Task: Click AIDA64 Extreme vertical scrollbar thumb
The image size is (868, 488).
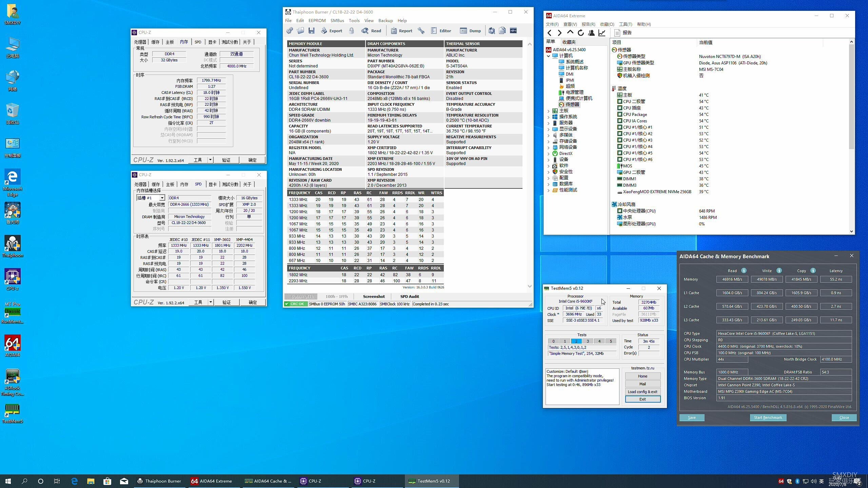Action: pos(851,97)
